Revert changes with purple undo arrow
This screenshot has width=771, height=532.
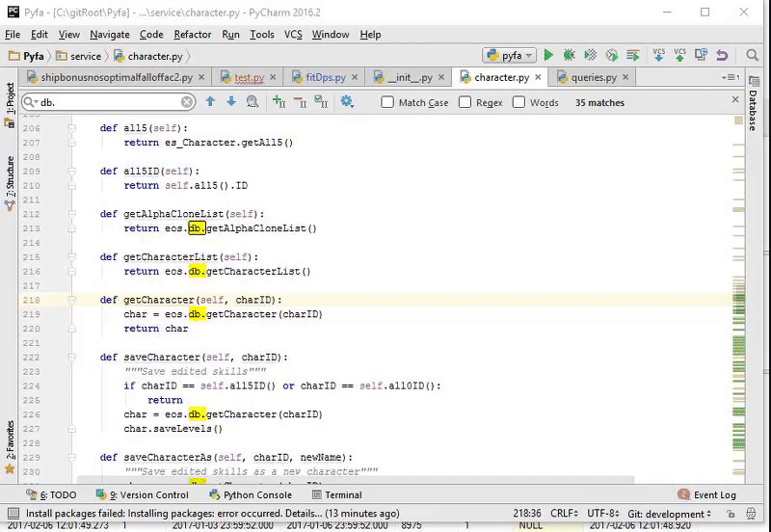tap(722, 55)
